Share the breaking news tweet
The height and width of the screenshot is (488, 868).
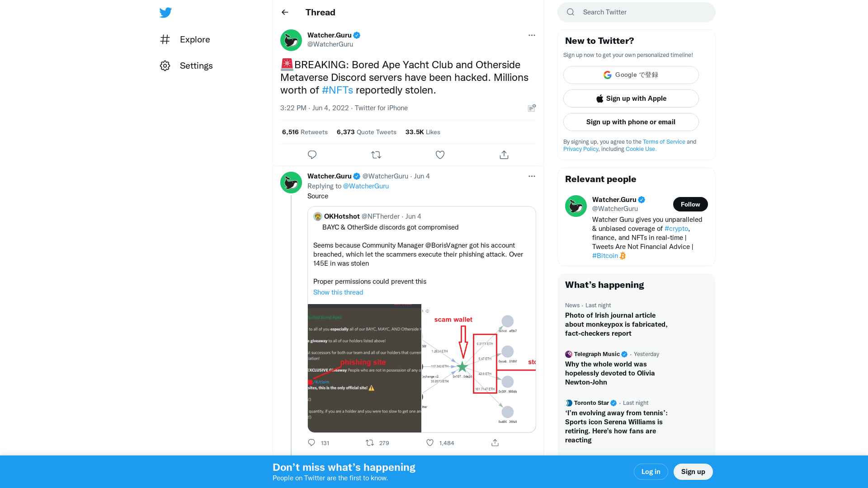pyautogui.click(x=504, y=155)
